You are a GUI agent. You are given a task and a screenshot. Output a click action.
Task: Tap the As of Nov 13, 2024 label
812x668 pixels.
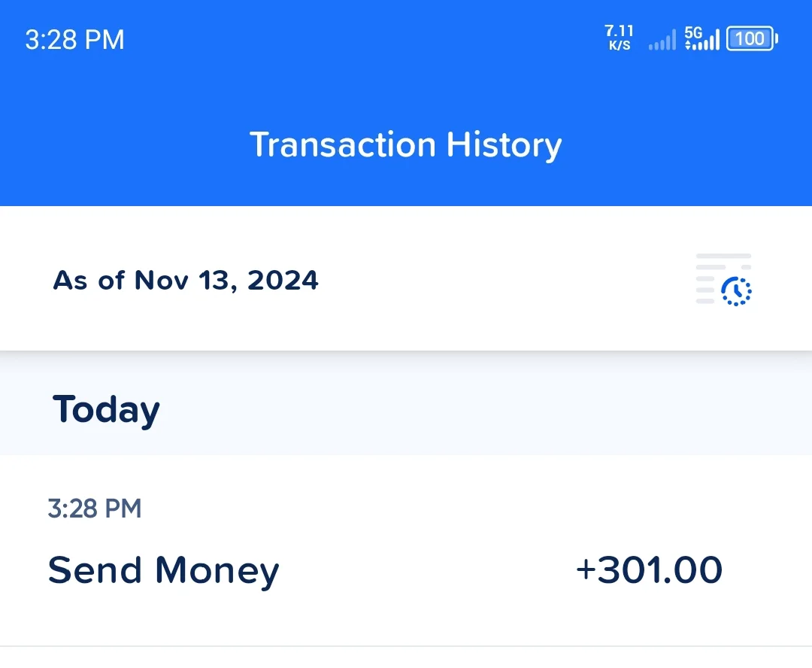[186, 281]
